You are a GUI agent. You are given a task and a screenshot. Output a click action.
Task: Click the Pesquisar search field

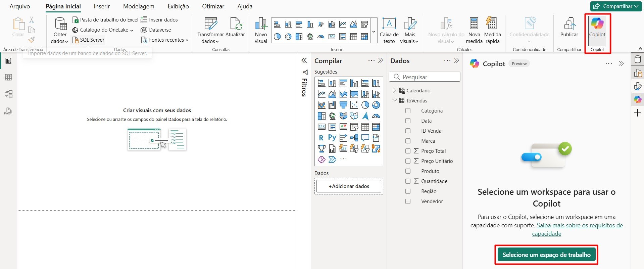425,77
